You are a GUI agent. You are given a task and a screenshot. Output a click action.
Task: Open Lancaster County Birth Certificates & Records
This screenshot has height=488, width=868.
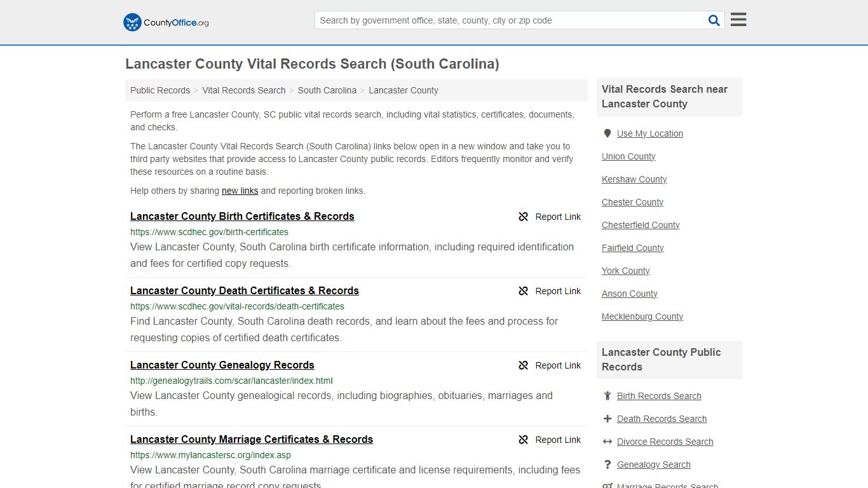[242, 216]
